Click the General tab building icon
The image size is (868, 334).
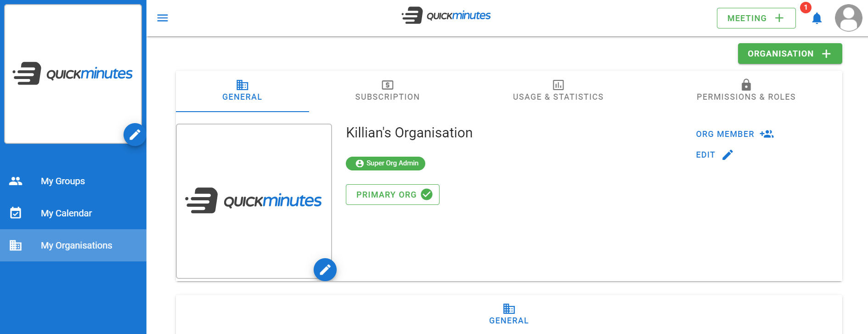pyautogui.click(x=242, y=85)
